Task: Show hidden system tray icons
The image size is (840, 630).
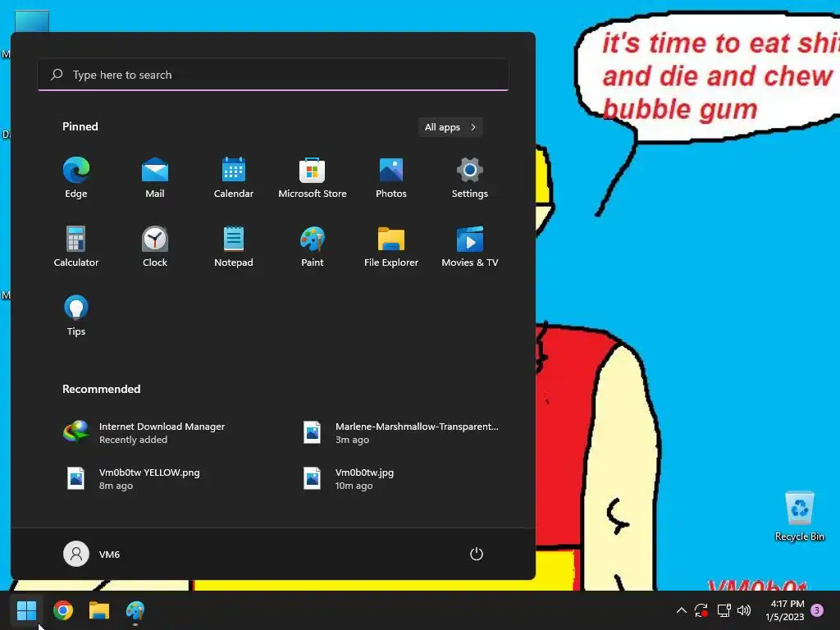Action: coord(682,610)
